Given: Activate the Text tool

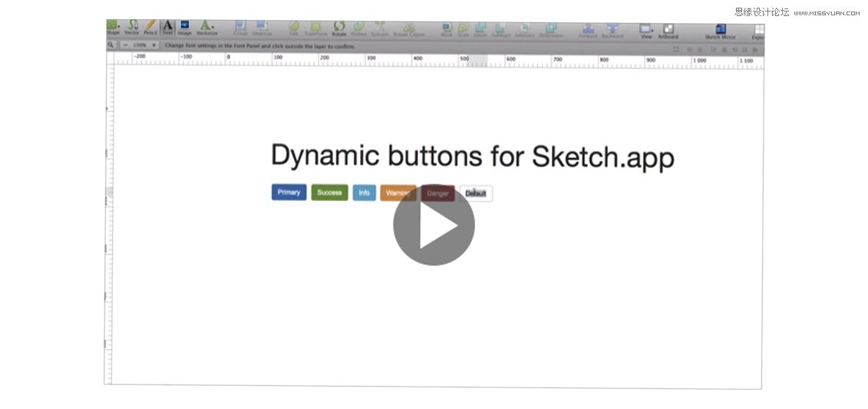Looking at the screenshot, I should click(167, 28).
